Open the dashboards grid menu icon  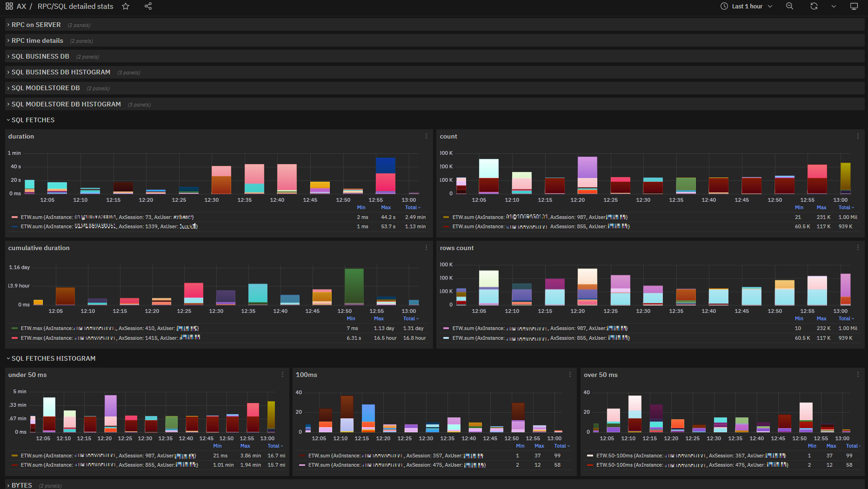pos(9,6)
